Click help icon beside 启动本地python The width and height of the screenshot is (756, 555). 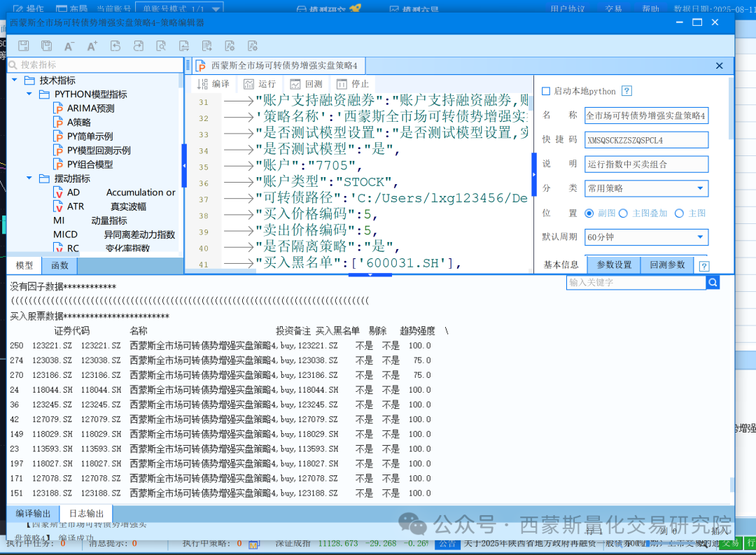click(626, 91)
